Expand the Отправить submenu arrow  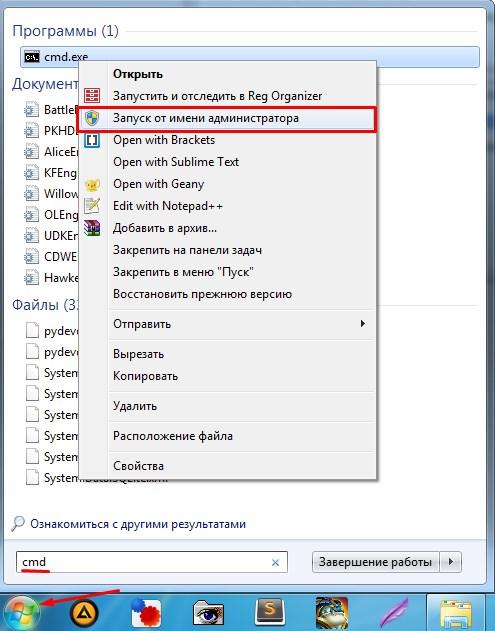coord(363,324)
